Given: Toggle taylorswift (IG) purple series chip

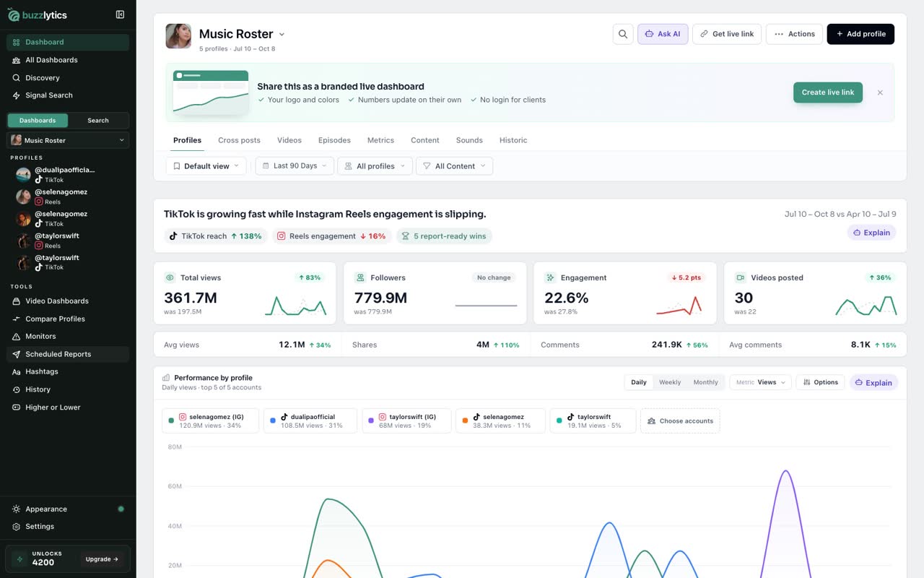Looking at the screenshot, I should tap(406, 420).
